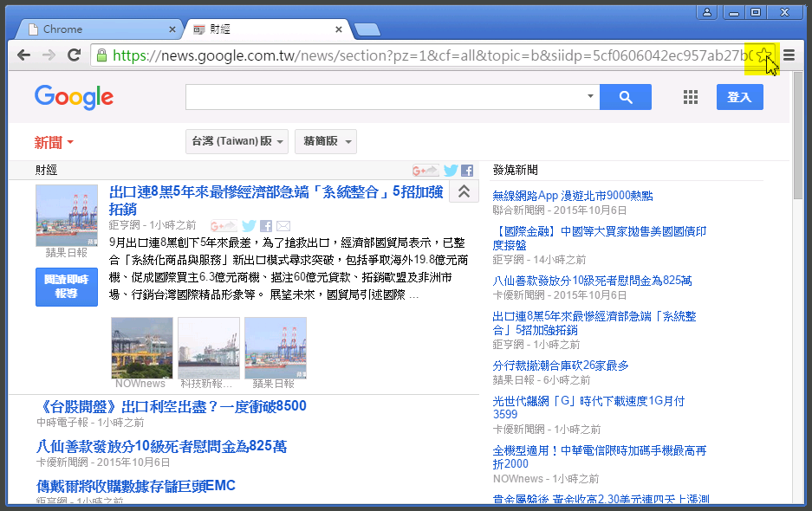This screenshot has height=511, width=812.
Task: Open sidebar 出口連8黑5年來最慘 link
Action: pos(594,323)
